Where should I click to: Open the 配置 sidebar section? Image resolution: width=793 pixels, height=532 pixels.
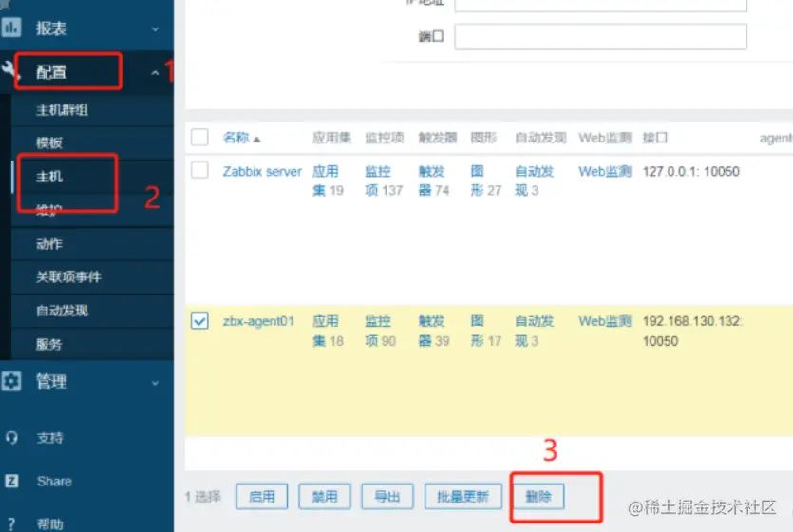click(51, 72)
